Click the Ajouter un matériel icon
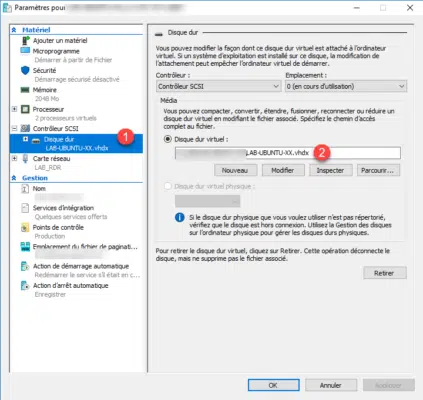Image resolution: width=423 pixels, height=400 pixels. (26, 41)
